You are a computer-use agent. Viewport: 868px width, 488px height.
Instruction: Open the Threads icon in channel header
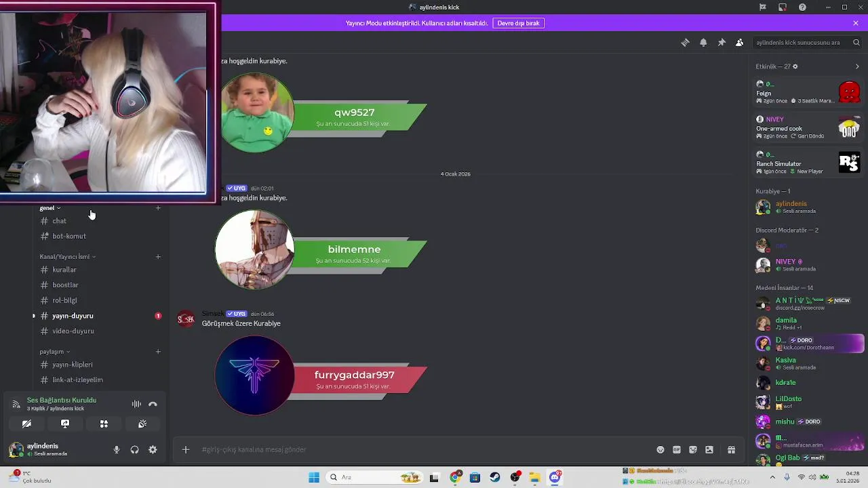pyautogui.click(x=685, y=42)
